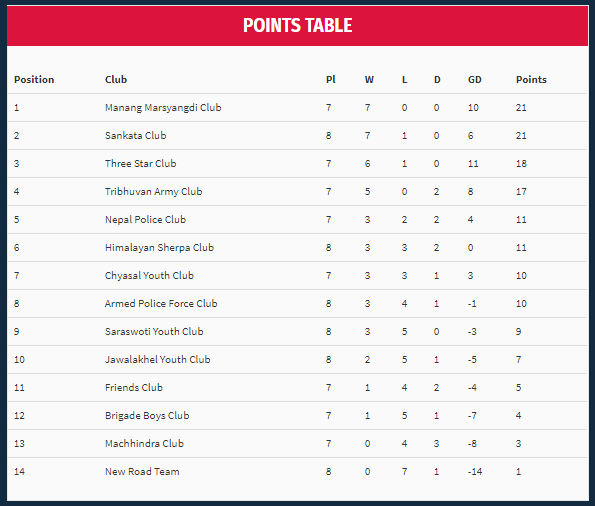This screenshot has height=506, width=595.
Task: Open Armed Police Force Club
Action: pos(161,303)
